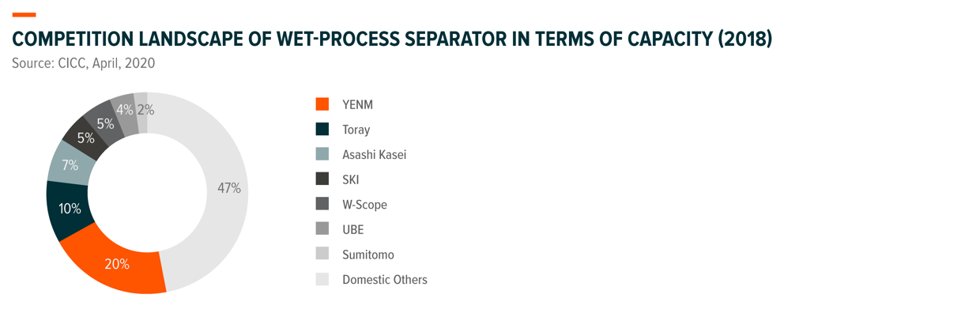Select the 2% donut chart segment

(x=141, y=109)
